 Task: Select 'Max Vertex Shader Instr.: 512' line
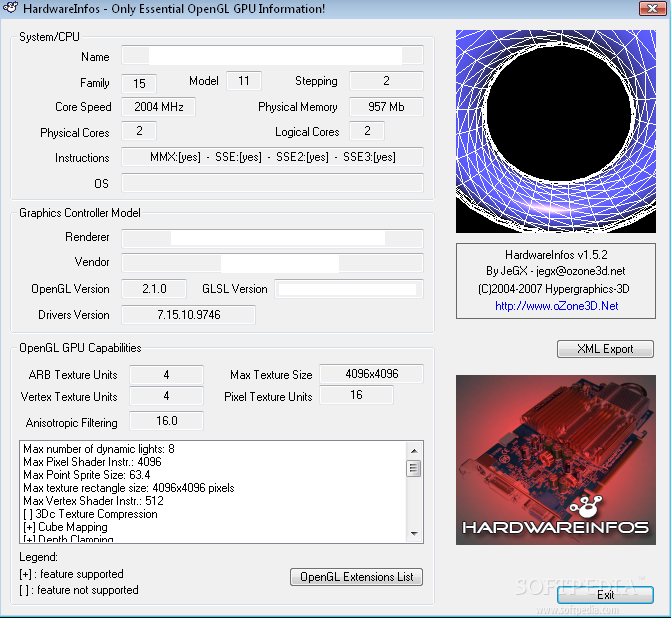click(93, 501)
